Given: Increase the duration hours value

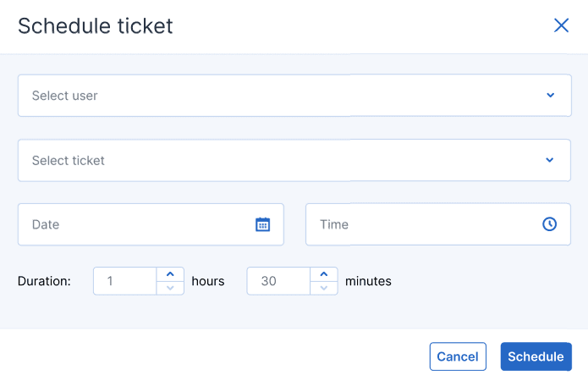Looking at the screenshot, I should pyautogui.click(x=170, y=274).
